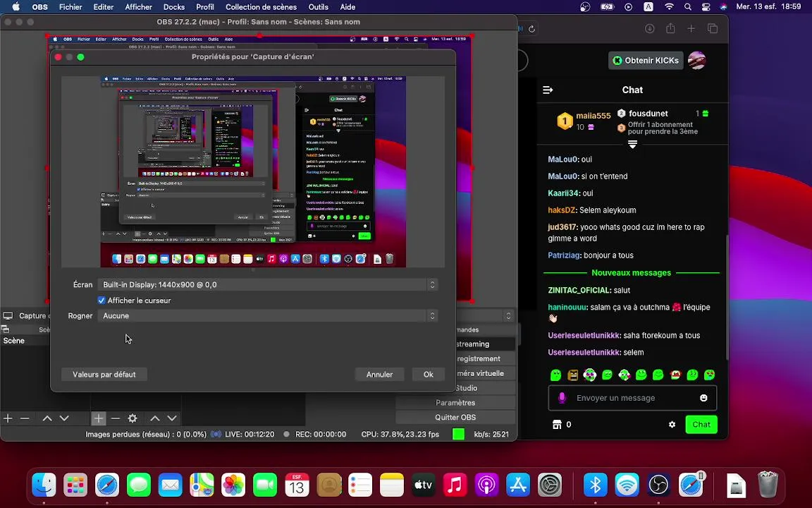Click kb/s: 2521 in OBS status bar
Viewport: 812px width, 508px height.
[491, 435]
